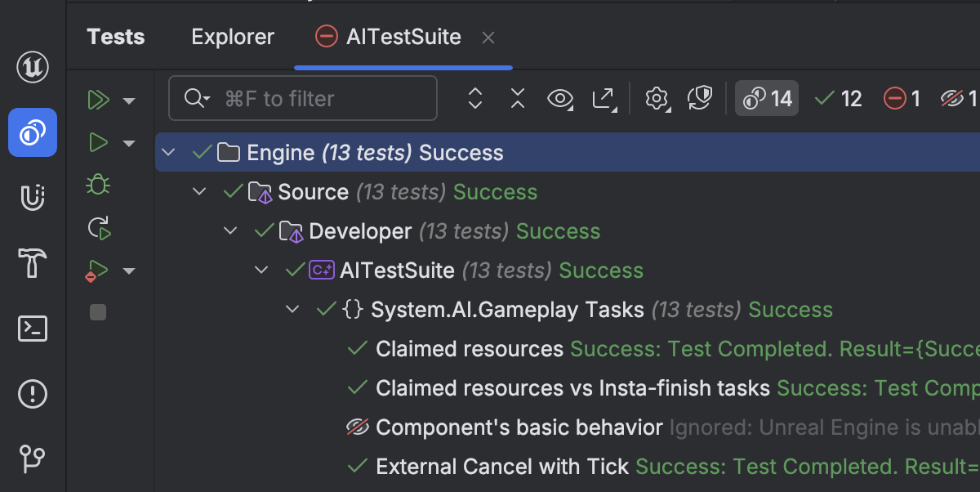
Task: Open the run all tests dropdown arrow
Action: (129, 101)
